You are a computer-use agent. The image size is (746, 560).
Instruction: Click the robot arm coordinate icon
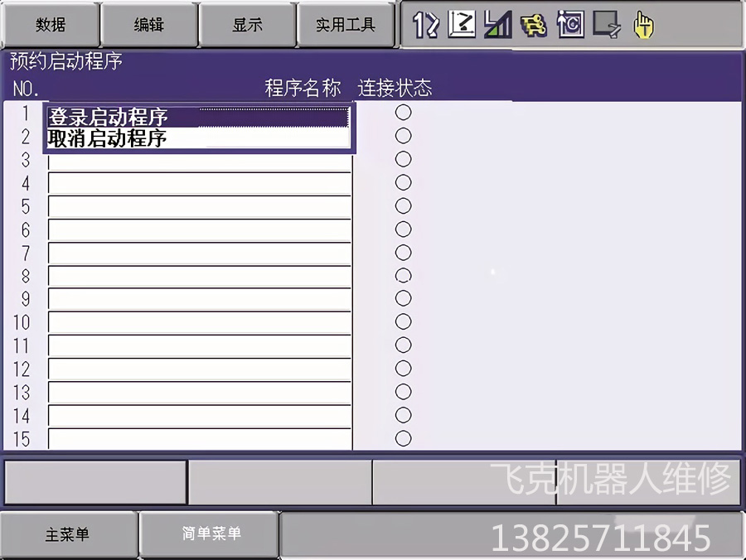pyautogui.click(x=462, y=24)
